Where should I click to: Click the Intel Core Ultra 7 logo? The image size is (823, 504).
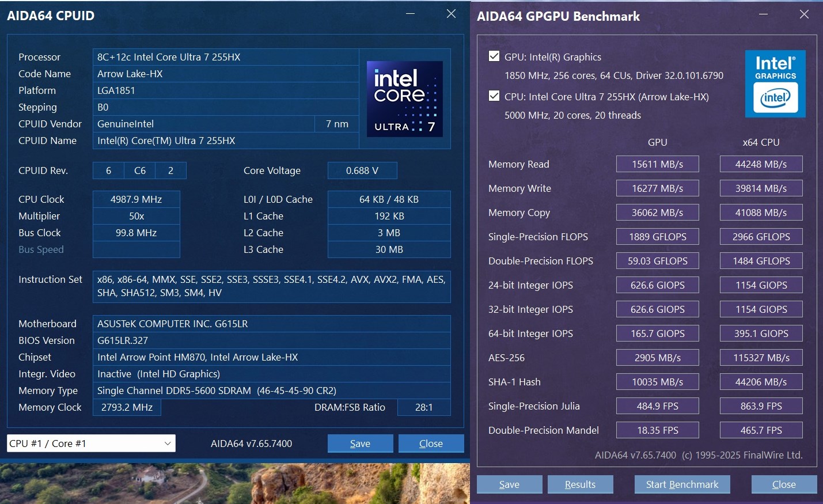tap(404, 98)
